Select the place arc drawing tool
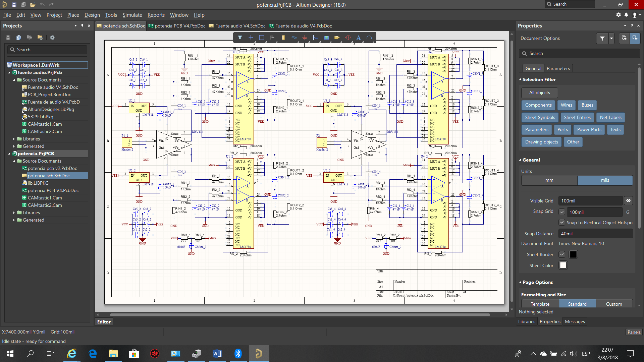 (x=369, y=38)
